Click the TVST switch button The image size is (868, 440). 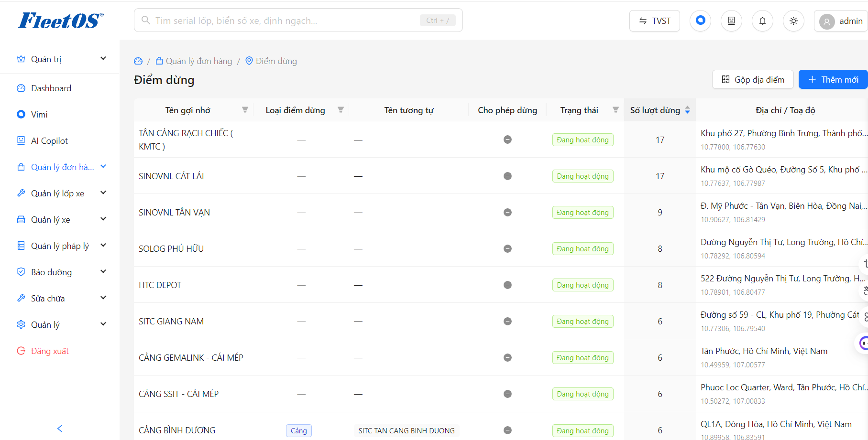tap(654, 21)
